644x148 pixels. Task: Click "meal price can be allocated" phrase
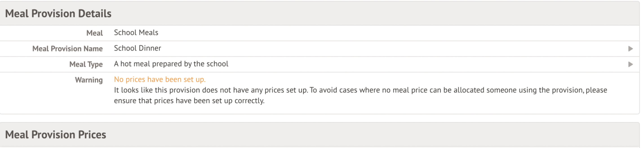tap(438, 90)
